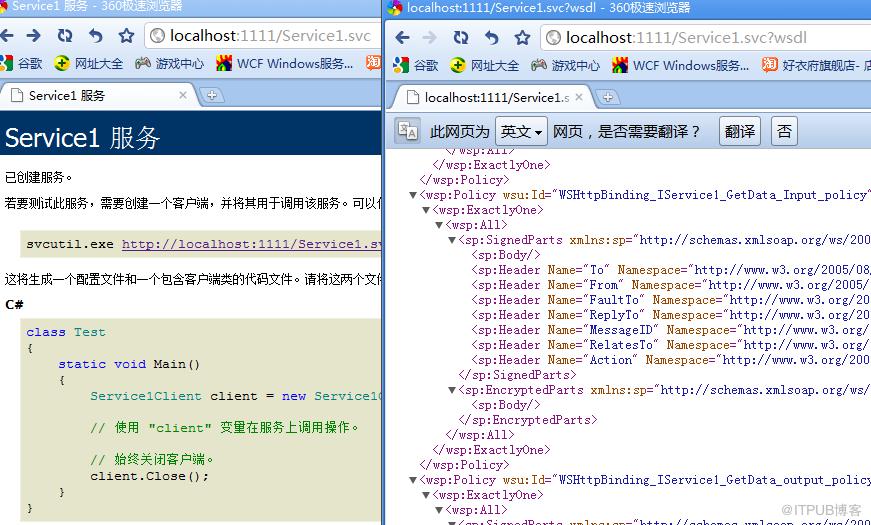The height and width of the screenshot is (525, 871).
Task: Open 好衣府旗舰店 bookmark in right window
Action: (x=815, y=66)
